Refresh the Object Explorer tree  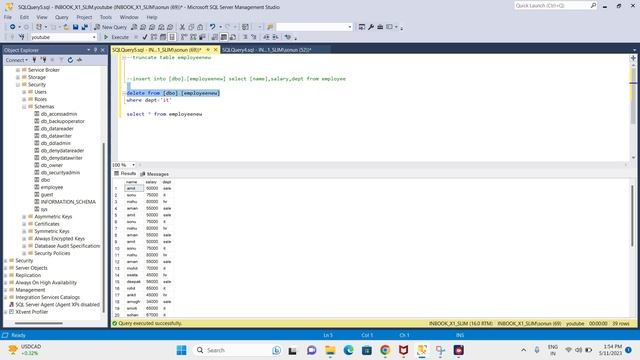click(x=70, y=60)
